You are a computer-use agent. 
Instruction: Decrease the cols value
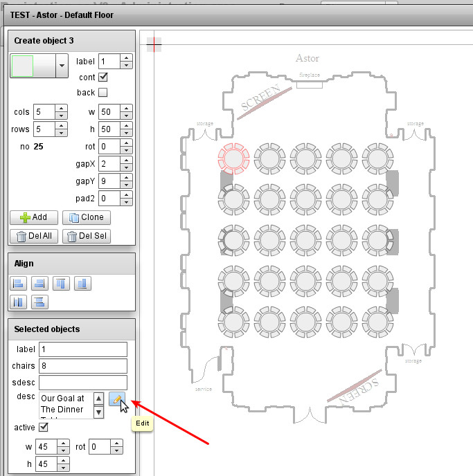coord(62,116)
